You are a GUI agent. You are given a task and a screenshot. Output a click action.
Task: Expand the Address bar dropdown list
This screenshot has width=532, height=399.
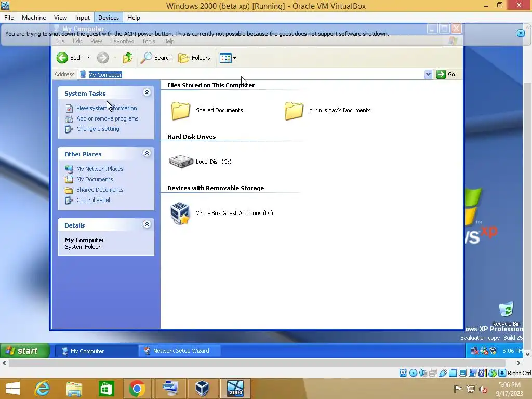coord(428,74)
